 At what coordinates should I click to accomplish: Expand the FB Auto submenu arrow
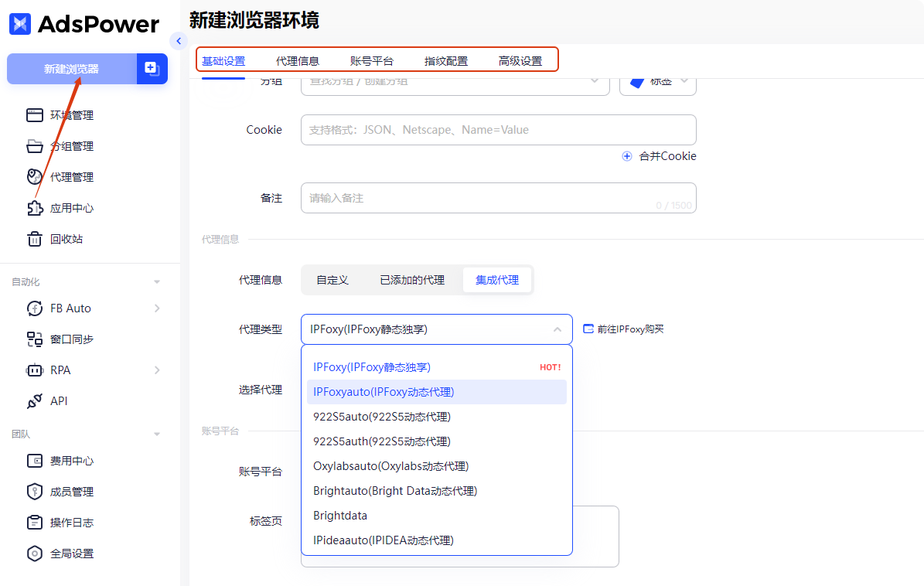157,308
